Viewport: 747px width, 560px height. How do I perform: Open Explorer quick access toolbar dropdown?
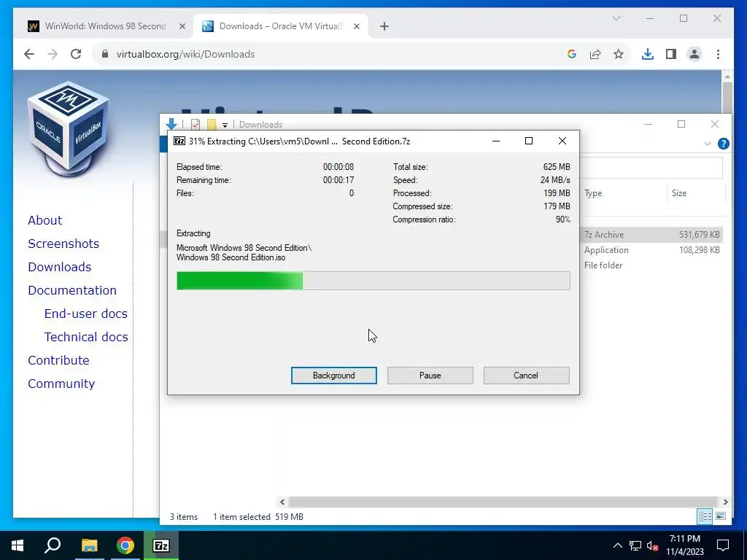tap(225, 125)
